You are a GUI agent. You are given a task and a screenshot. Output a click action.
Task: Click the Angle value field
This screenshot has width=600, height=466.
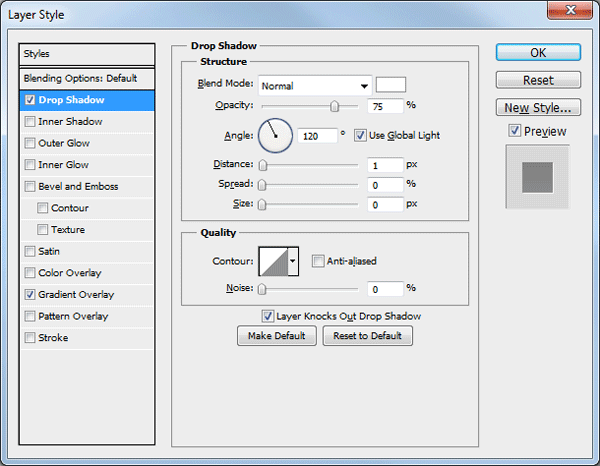coord(318,136)
